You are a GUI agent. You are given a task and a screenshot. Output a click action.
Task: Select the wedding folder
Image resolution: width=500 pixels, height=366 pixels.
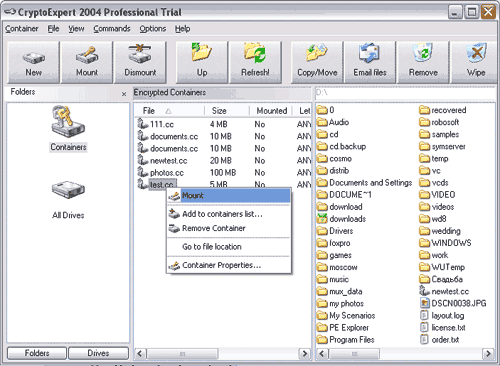click(x=440, y=231)
